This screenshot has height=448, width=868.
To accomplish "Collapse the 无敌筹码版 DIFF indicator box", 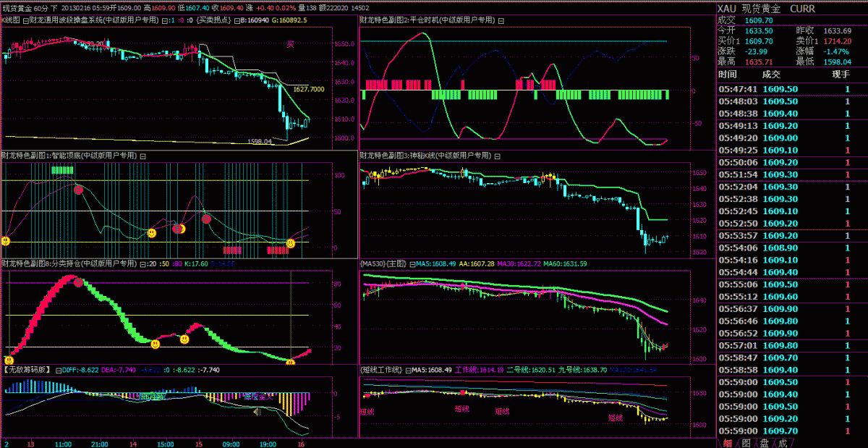I will point(59,370).
